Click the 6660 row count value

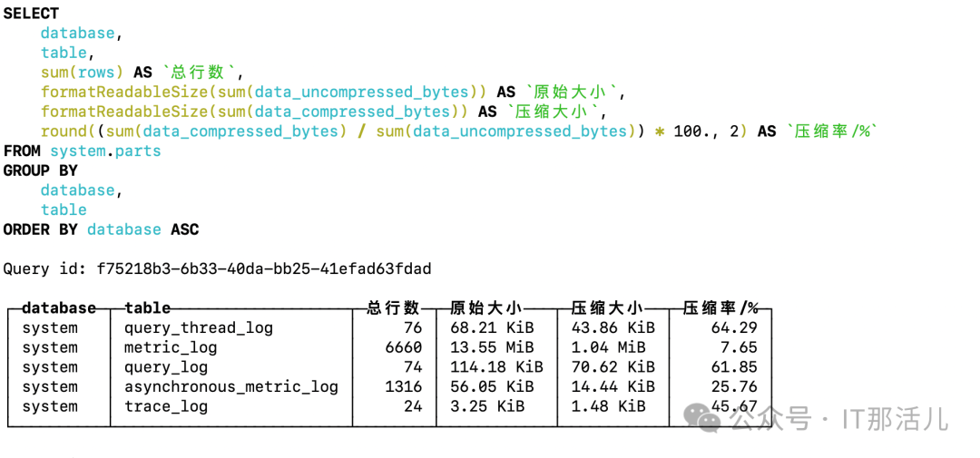tap(404, 347)
